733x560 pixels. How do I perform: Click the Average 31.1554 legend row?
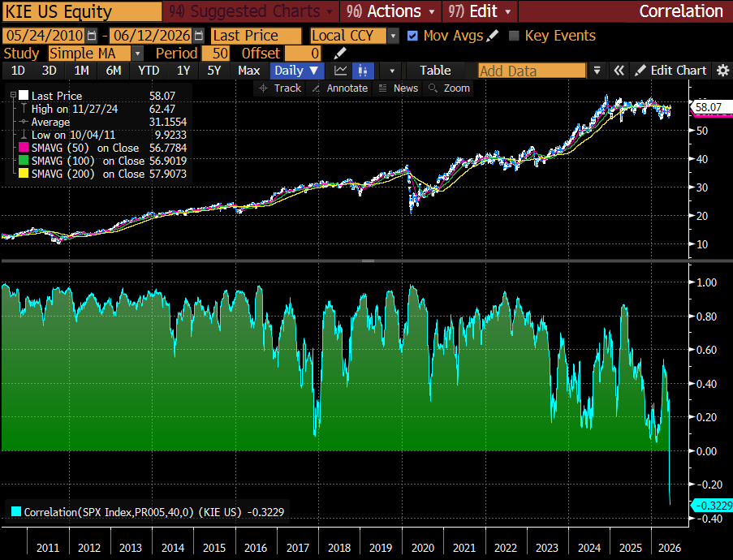103,122
